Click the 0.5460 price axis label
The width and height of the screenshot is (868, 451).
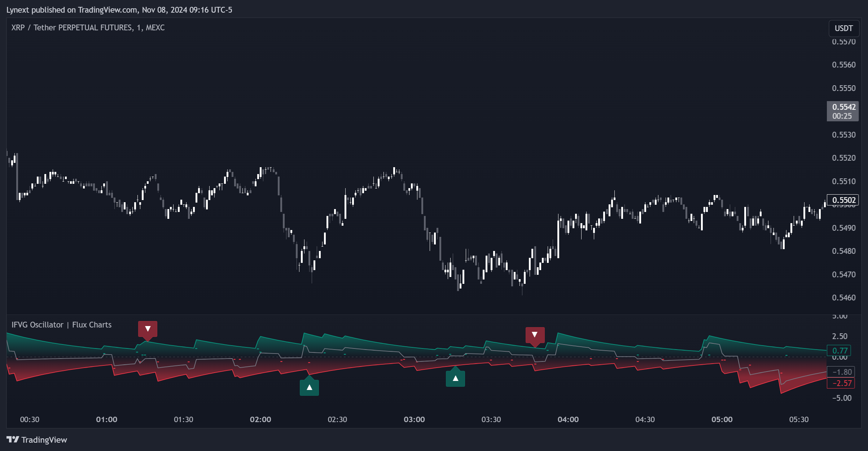point(843,298)
